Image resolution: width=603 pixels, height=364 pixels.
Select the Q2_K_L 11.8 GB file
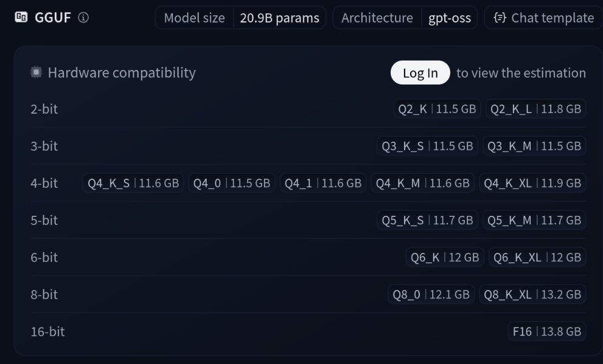coord(535,109)
